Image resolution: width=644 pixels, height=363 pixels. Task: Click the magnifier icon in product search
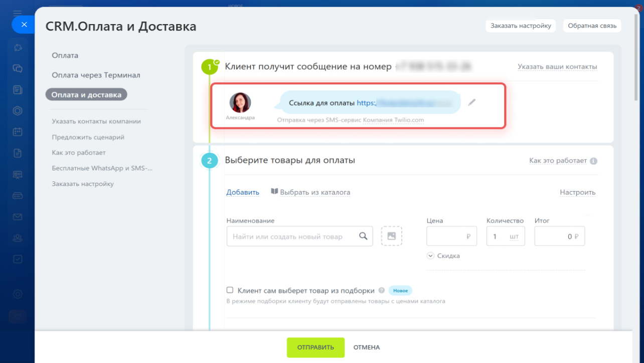(363, 236)
